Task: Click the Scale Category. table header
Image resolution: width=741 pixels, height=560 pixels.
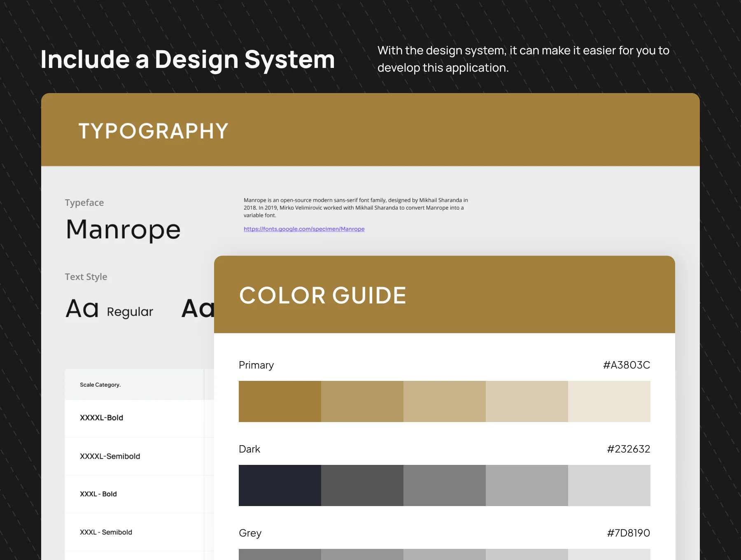Action: coord(100,385)
